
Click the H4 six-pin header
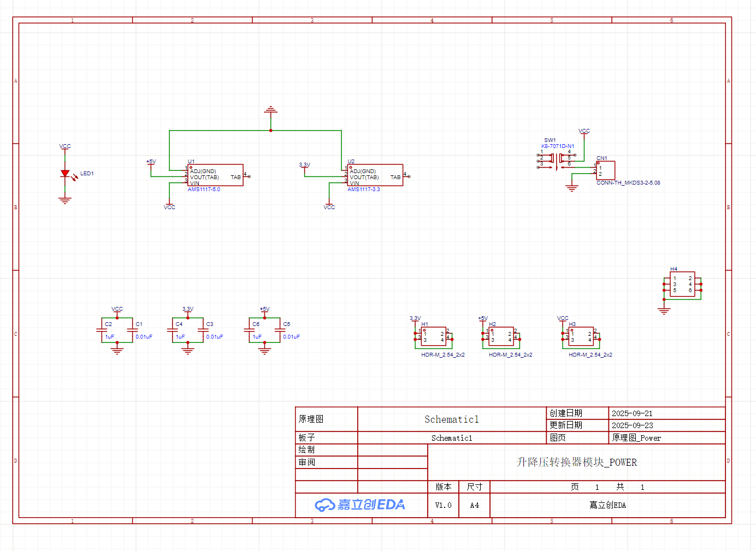[x=682, y=284]
